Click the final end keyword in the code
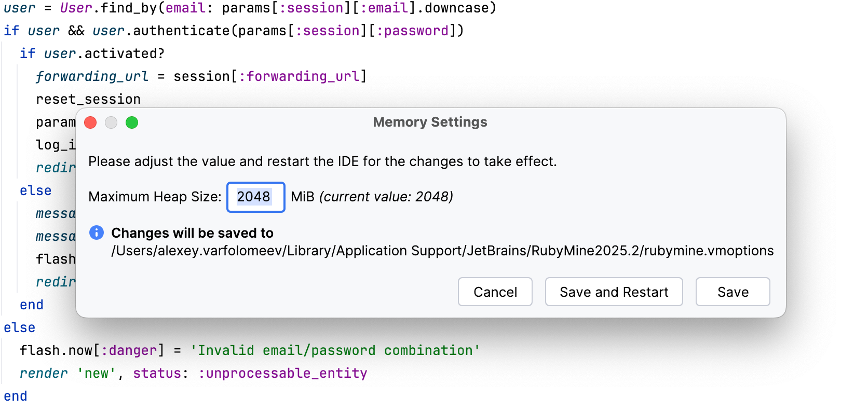The width and height of the screenshot is (868, 410). [15, 395]
